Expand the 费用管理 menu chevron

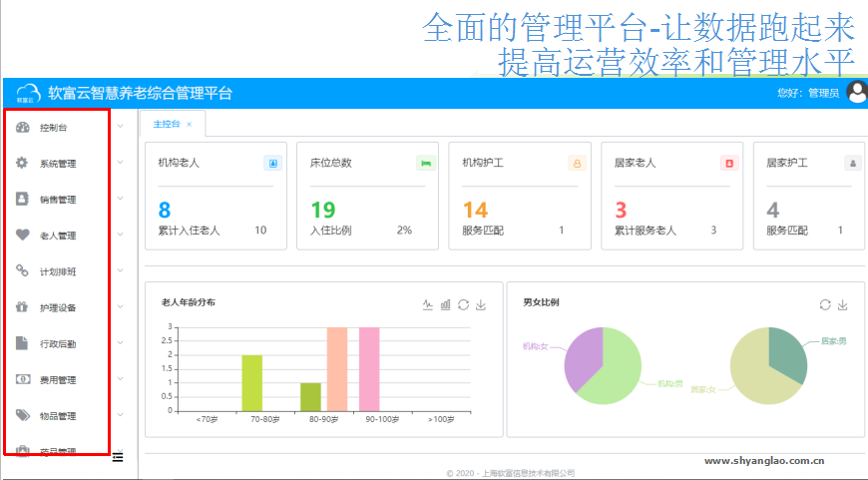click(120, 379)
